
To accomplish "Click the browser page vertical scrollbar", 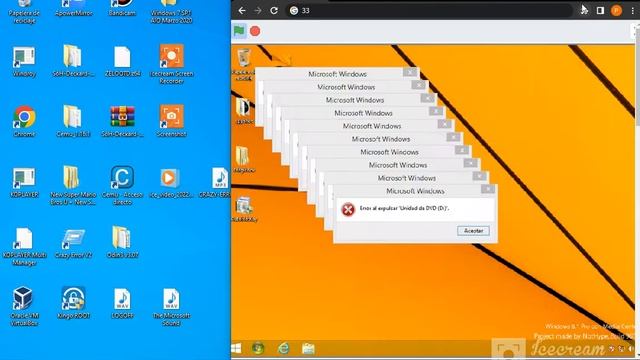I will coord(638,192).
